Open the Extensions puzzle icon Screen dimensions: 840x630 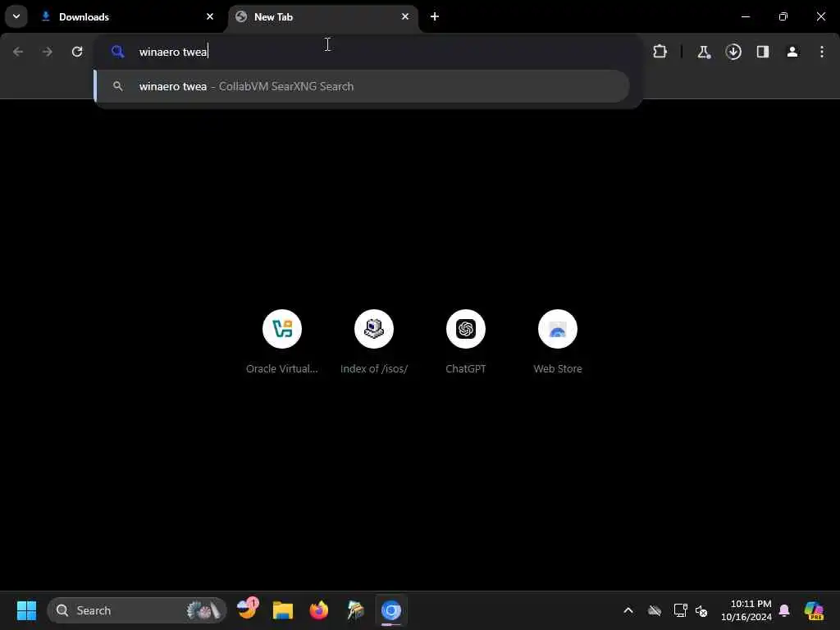(x=660, y=52)
